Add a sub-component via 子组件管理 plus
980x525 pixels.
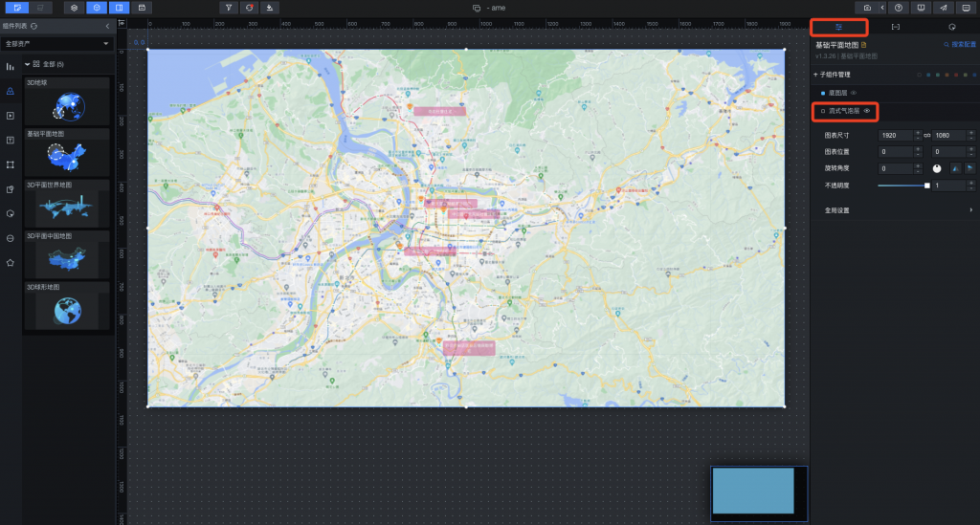tap(815, 75)
